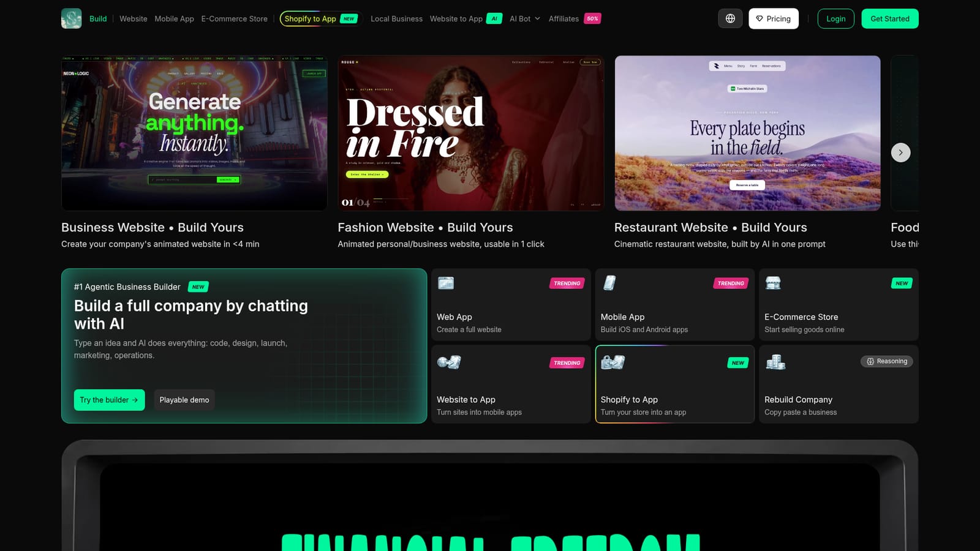Open the language globe selector
The width and height of the screenshot is (980, 551).
pyautogui.click(x=730, y=18)
